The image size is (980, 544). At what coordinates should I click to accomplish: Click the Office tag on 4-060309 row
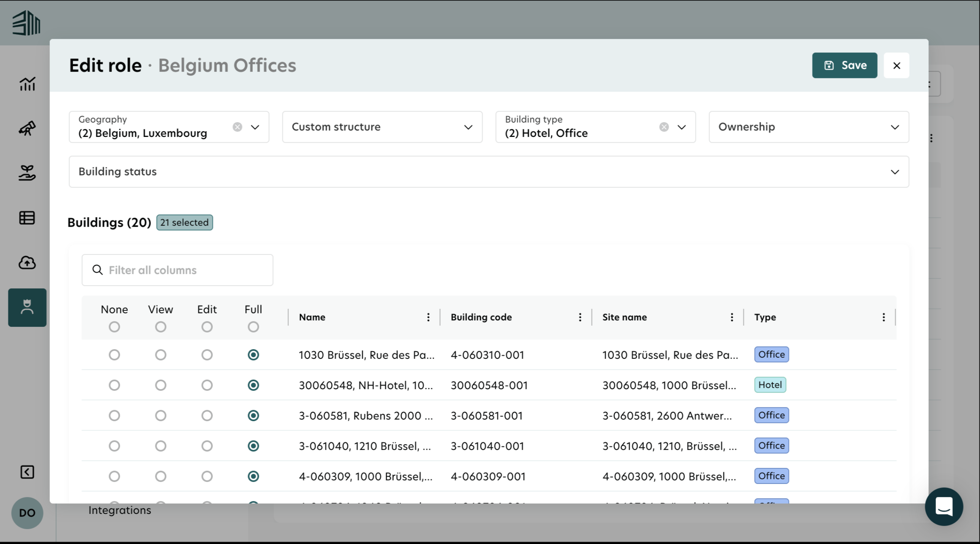click(x=772, y=476)
